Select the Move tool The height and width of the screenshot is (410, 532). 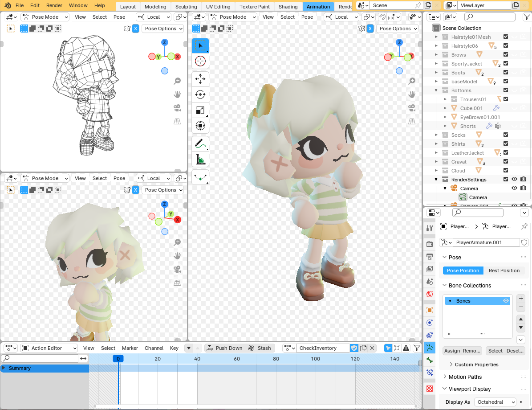200,79
